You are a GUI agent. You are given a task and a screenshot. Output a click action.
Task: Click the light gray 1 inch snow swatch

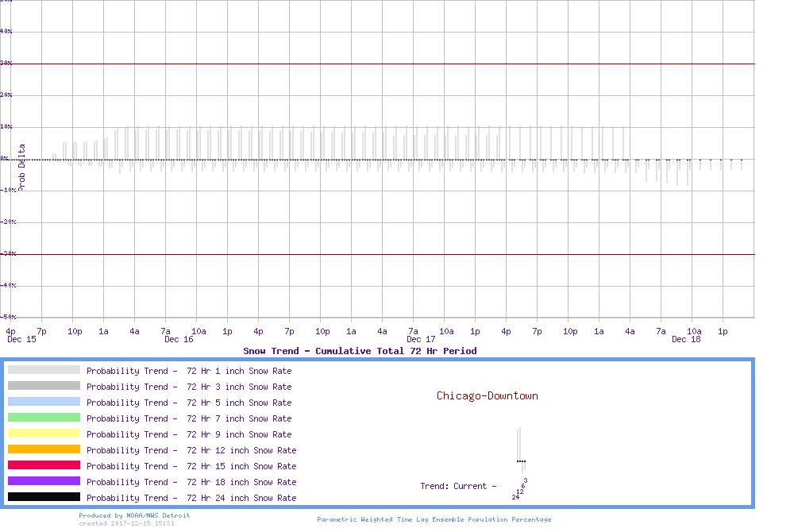[x=44, y=370]
